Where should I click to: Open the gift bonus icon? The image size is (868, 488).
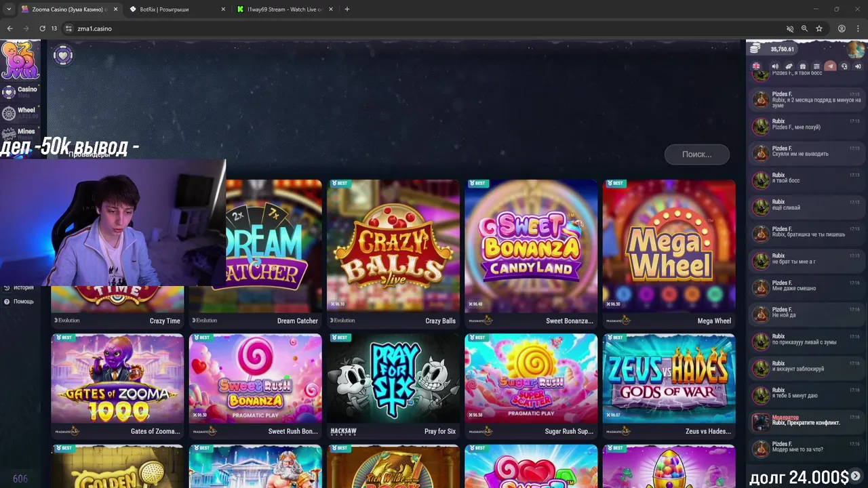[803, 66]
